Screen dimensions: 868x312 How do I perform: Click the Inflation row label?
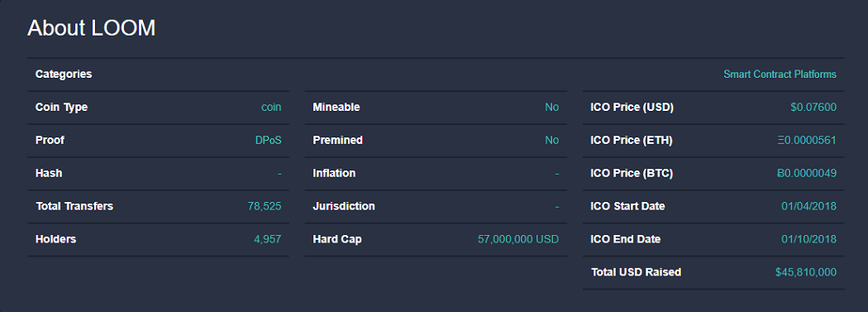click(x=334, y=174)
